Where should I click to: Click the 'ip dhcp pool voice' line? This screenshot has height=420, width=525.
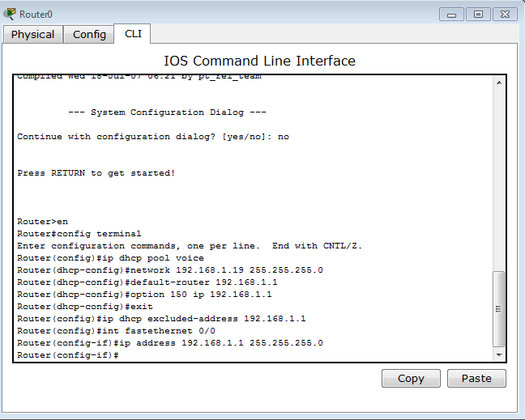coord(110,258)
